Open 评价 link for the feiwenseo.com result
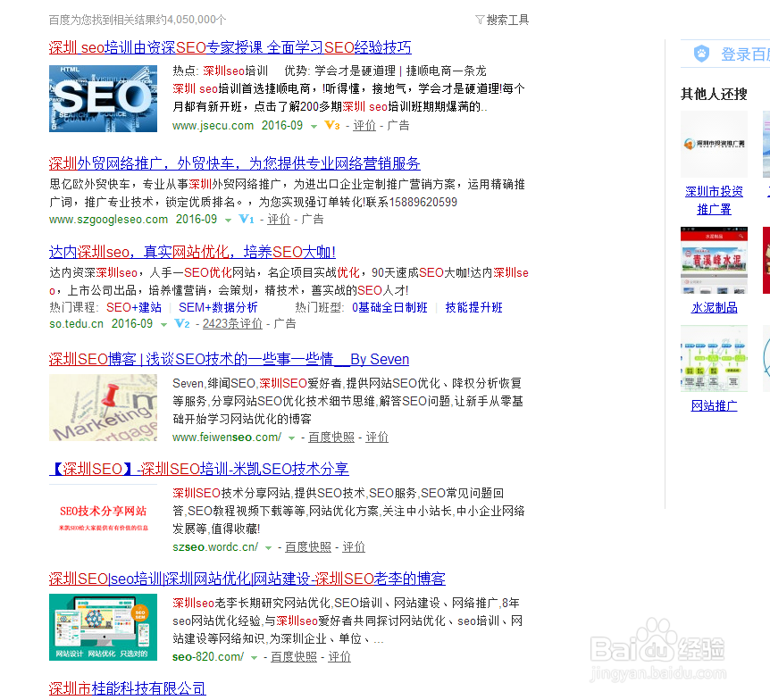The height and width of the screenshot is (700, 770). pyautogui.click(x=377, y=437)
